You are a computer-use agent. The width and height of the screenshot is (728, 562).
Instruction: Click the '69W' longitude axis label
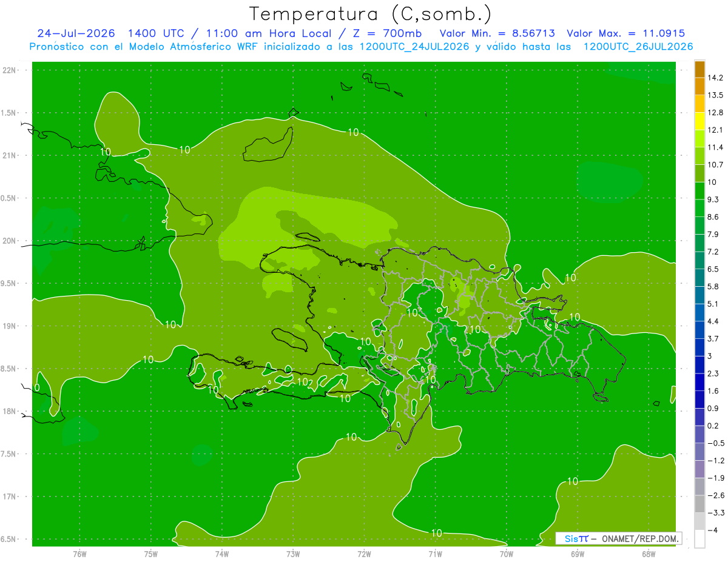click(x=578, y=554)
